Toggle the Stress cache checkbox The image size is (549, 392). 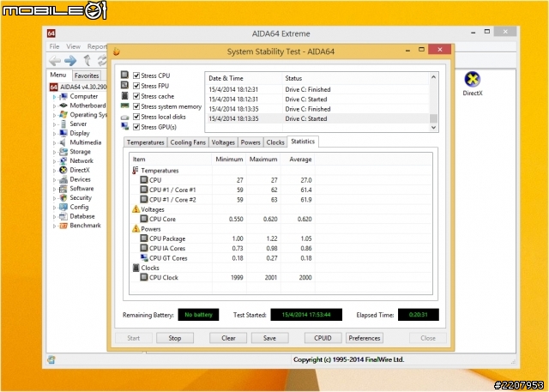coord(136,96)
